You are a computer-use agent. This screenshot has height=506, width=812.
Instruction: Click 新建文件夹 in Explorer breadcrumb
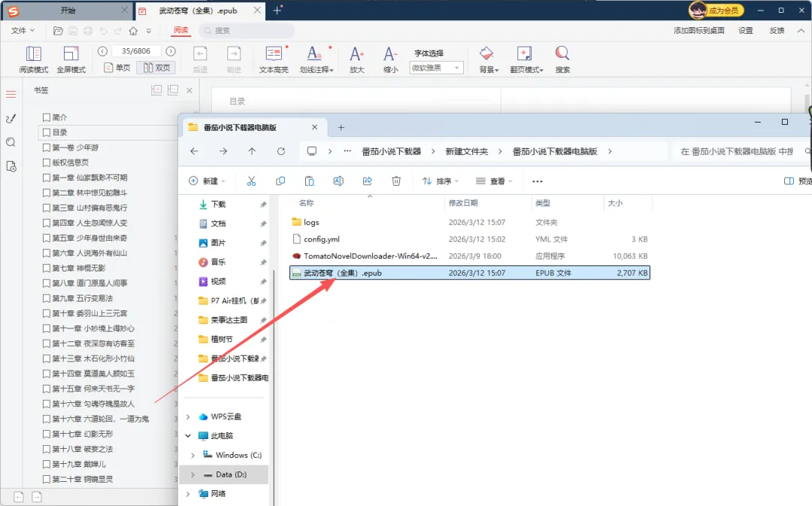click(467, 151)
